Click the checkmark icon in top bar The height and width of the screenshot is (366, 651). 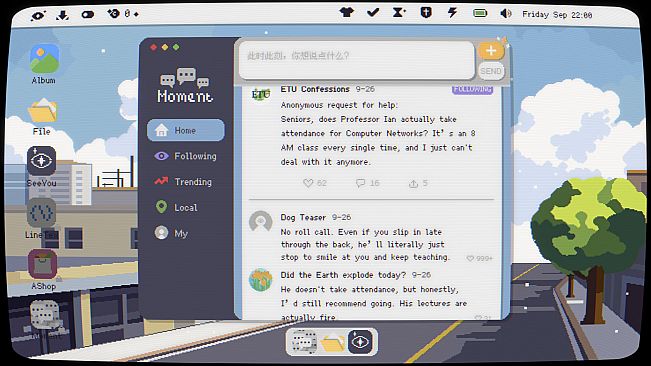coord(373,12)
